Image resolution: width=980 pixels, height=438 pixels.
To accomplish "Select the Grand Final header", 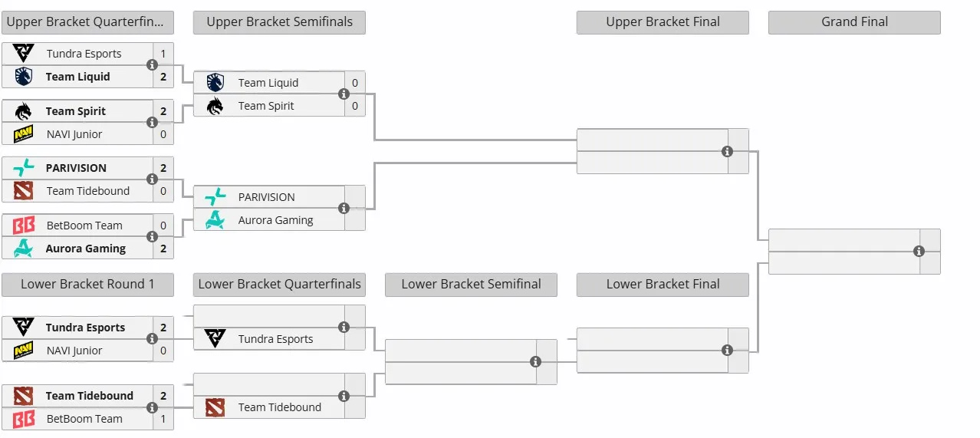I will [x=854, y=22].
